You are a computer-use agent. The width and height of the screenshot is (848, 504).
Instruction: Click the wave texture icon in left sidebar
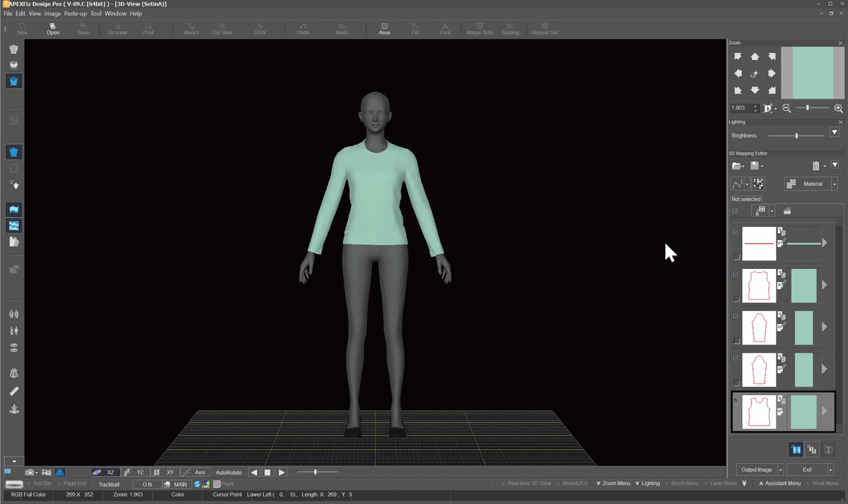point(13,209)
